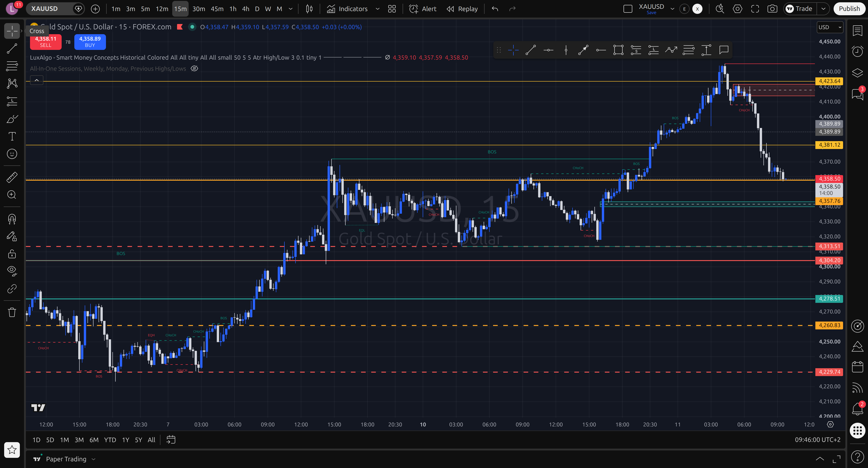Show the hidden All-In-One Sessions indicator
This screenshot has height=468, width=868.
[194, 69]
